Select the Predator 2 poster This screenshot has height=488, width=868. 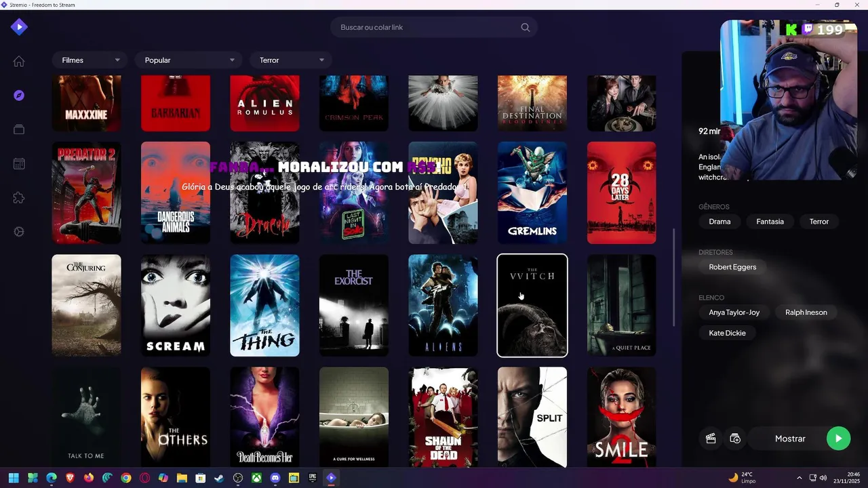coord(86,192)
